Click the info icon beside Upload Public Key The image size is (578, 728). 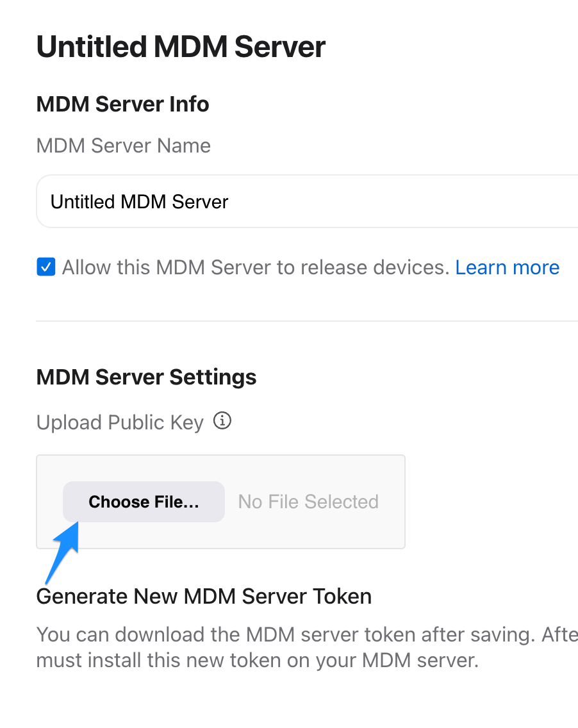tap(222, 420)
